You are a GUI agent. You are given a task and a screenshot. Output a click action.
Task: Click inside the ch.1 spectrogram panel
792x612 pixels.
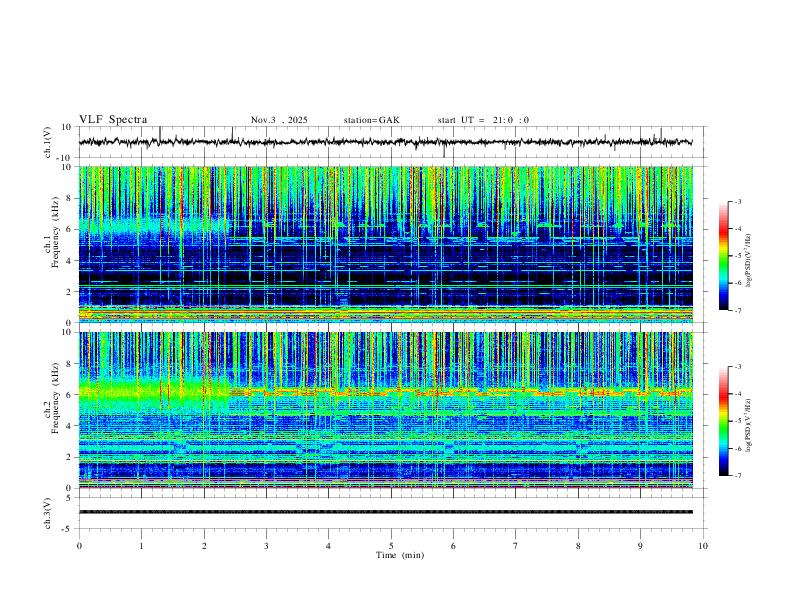click(x=385, y=244)
